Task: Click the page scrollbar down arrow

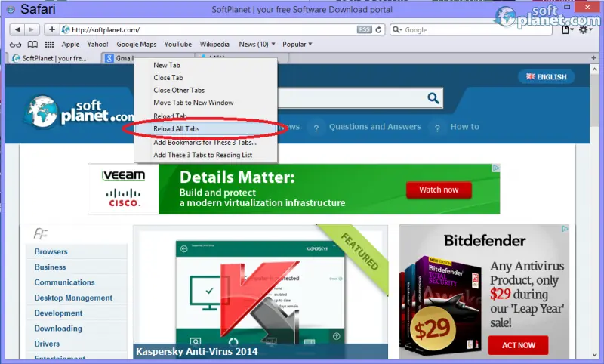Action: coord(594,355)
